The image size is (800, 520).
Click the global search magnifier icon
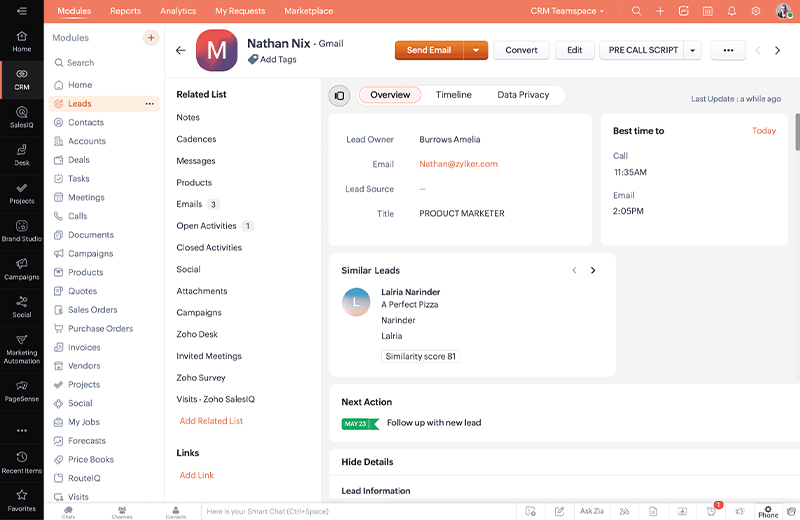pyautogui.click(x=637, y=11)
